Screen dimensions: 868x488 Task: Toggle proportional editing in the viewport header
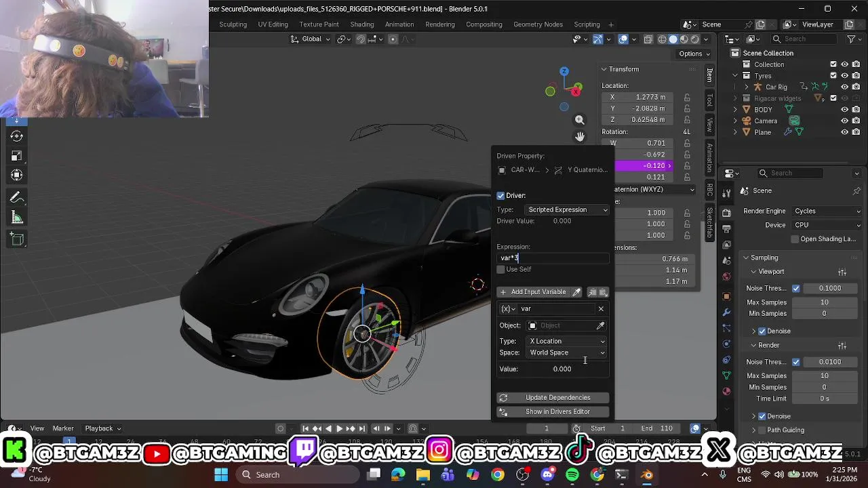392,39
